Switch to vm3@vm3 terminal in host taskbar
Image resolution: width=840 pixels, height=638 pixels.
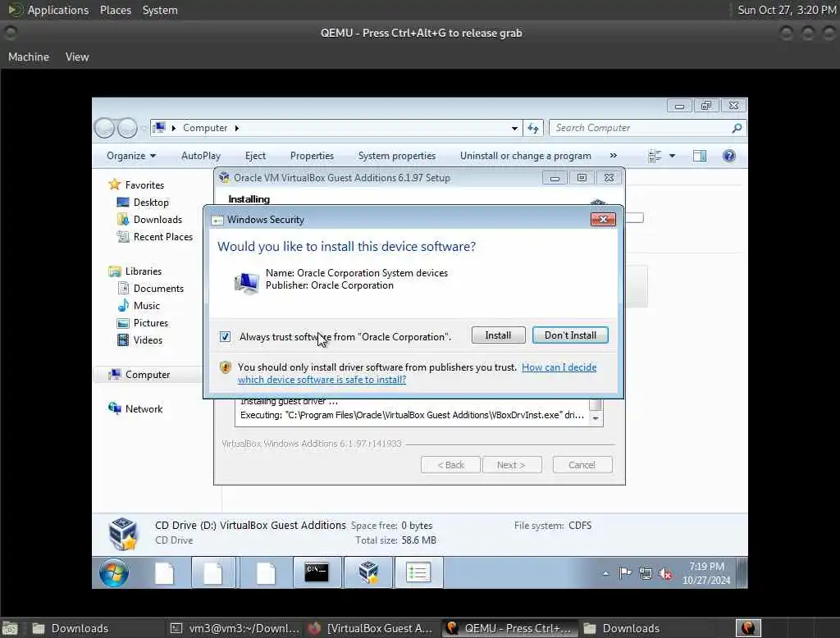[235, 628]
